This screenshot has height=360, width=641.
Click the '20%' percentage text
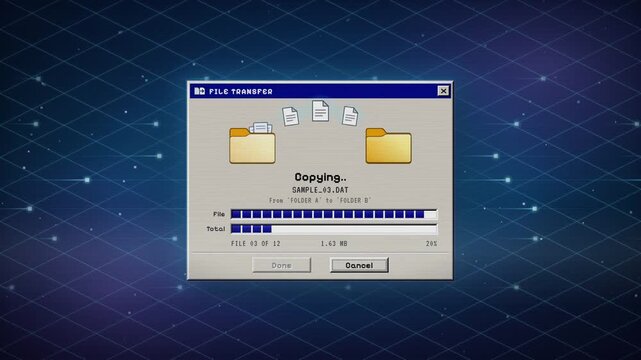431,244
